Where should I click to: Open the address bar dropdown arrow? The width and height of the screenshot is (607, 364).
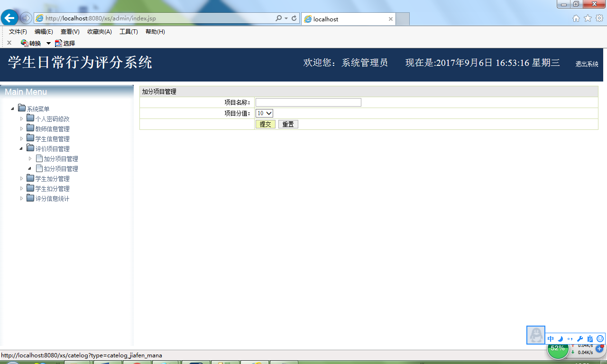click(x=286, y=18)
